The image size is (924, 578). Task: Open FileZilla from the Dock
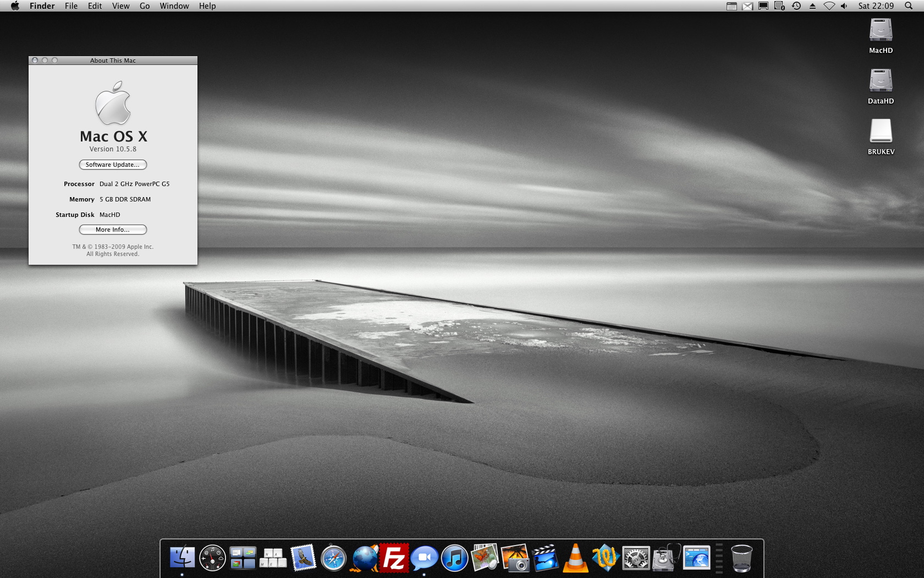[x=394, y=558]
